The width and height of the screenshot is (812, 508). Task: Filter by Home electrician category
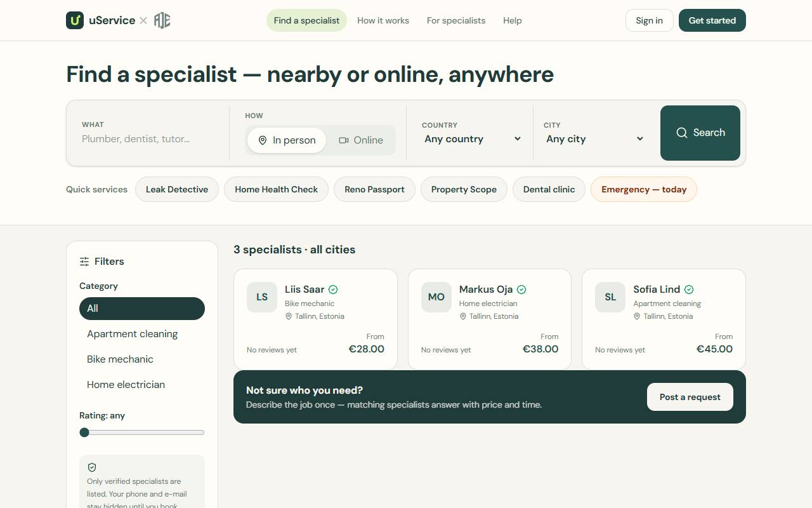coord(142,385)
